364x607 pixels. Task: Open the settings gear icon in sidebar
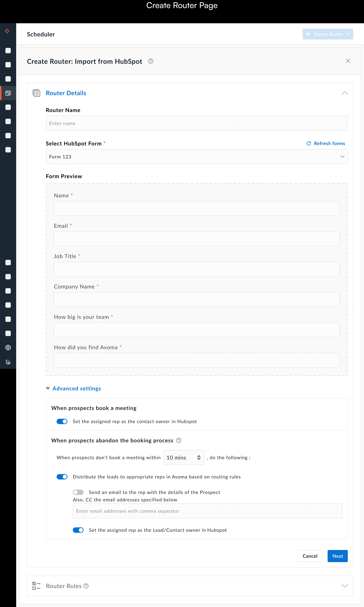[x=8, y=348]
